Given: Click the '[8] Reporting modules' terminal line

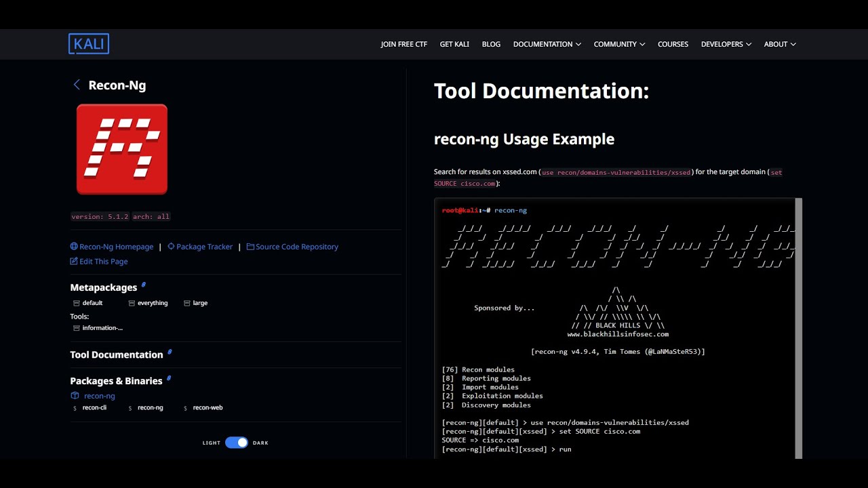Looking at the screenshot, I should point(486,378).
